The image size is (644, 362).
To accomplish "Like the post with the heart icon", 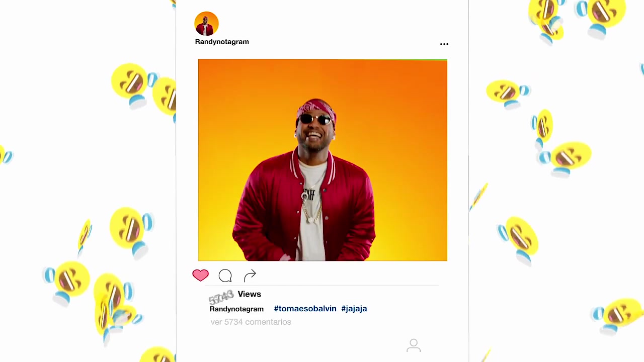I will (x=200, y=275).
